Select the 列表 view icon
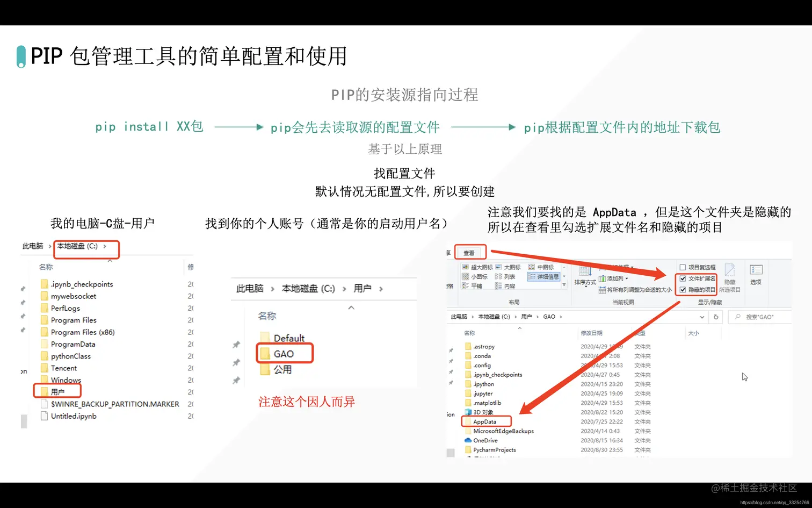 pos(506,277)
